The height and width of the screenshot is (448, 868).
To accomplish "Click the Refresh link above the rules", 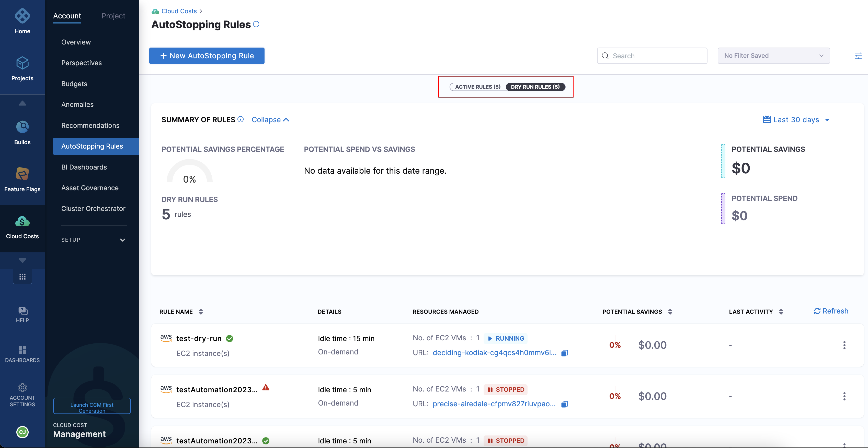I will (831, 311).
